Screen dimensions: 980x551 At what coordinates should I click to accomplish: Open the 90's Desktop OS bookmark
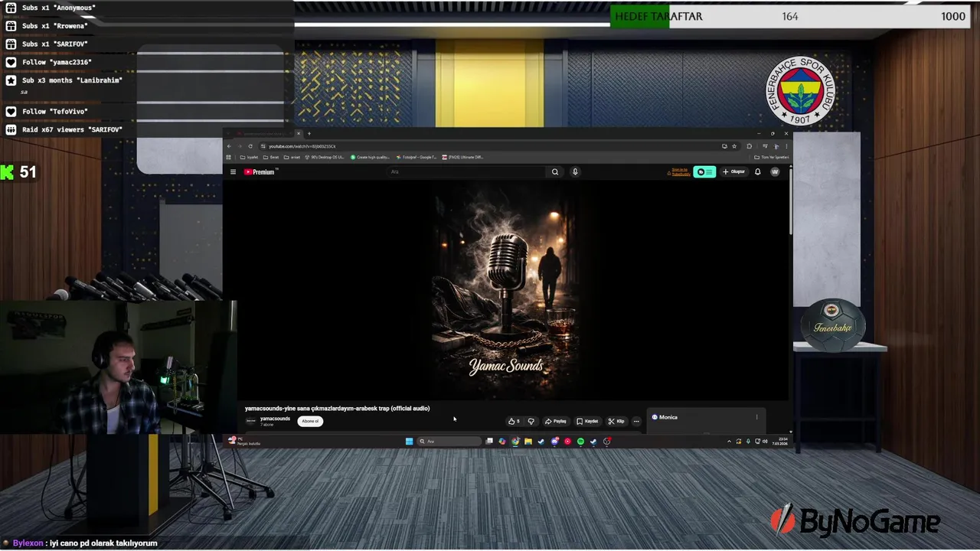click(x=325, y=157)
